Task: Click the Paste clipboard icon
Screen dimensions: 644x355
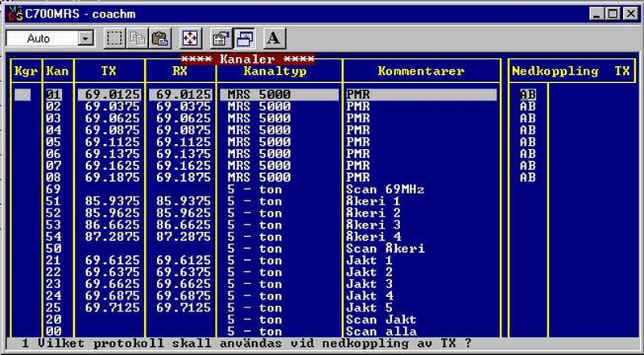Action: (x=160, y=38)
